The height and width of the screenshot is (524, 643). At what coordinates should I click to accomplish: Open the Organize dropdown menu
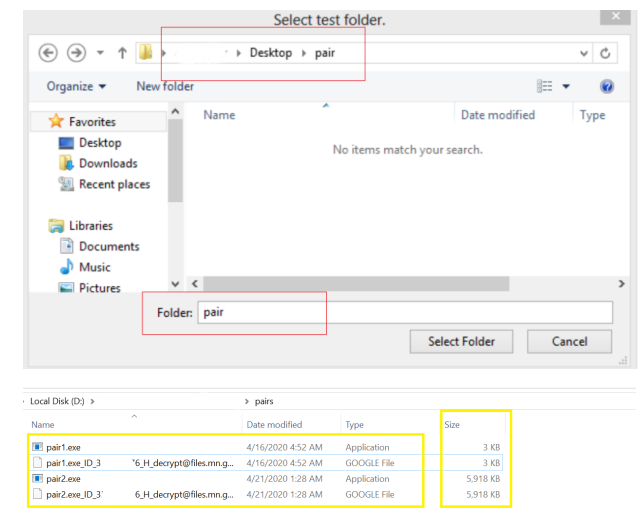click(x=76, y=87)
